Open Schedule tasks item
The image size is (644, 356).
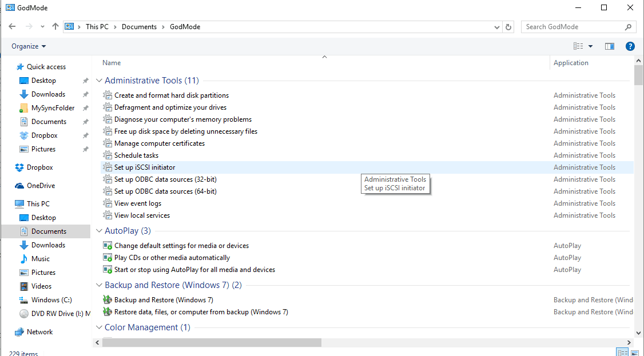point(136,155)
